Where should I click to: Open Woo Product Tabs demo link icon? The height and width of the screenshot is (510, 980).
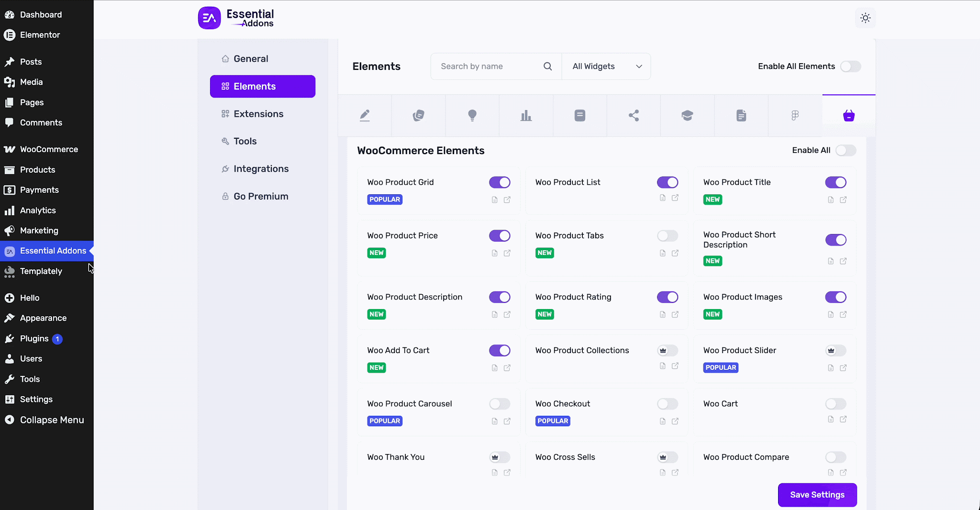click(675, 253)
